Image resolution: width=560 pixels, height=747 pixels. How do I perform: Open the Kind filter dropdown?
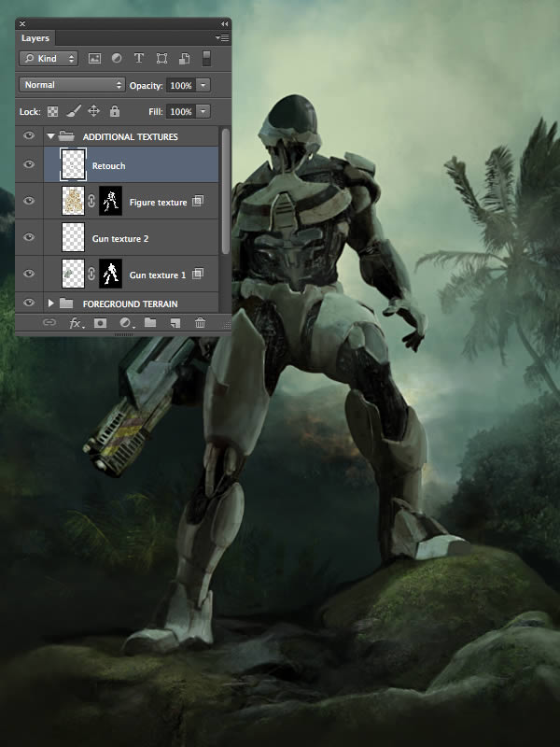click(x=49, y=59)
